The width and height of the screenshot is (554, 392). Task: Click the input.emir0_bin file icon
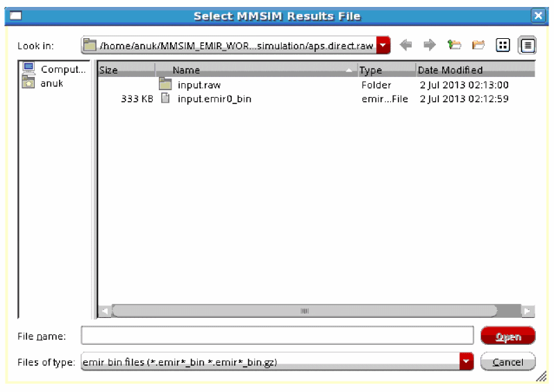[x=165, y=99]
